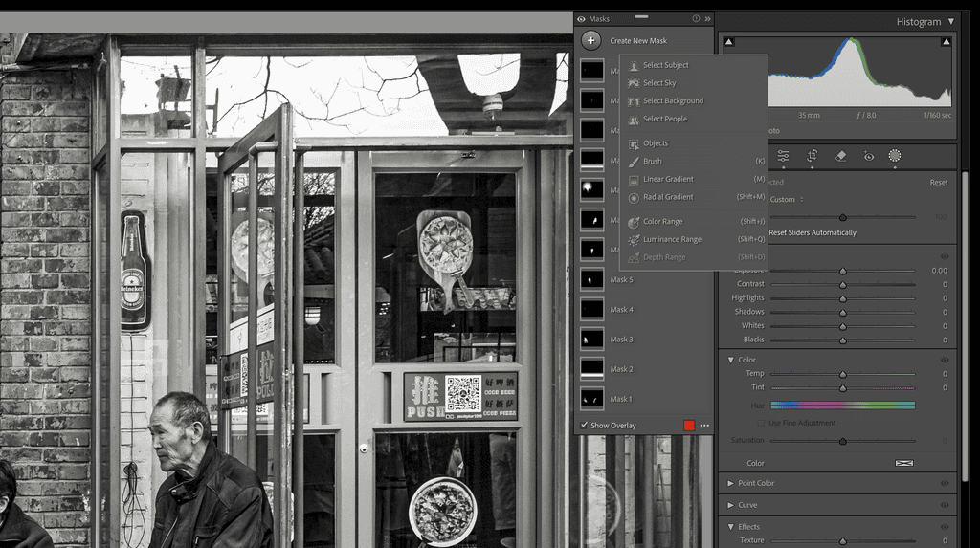Image resolution: width=980 pixels, height=548 pixels.
Task: Click the Exposure slider handle
Action: tap(842, 272)
